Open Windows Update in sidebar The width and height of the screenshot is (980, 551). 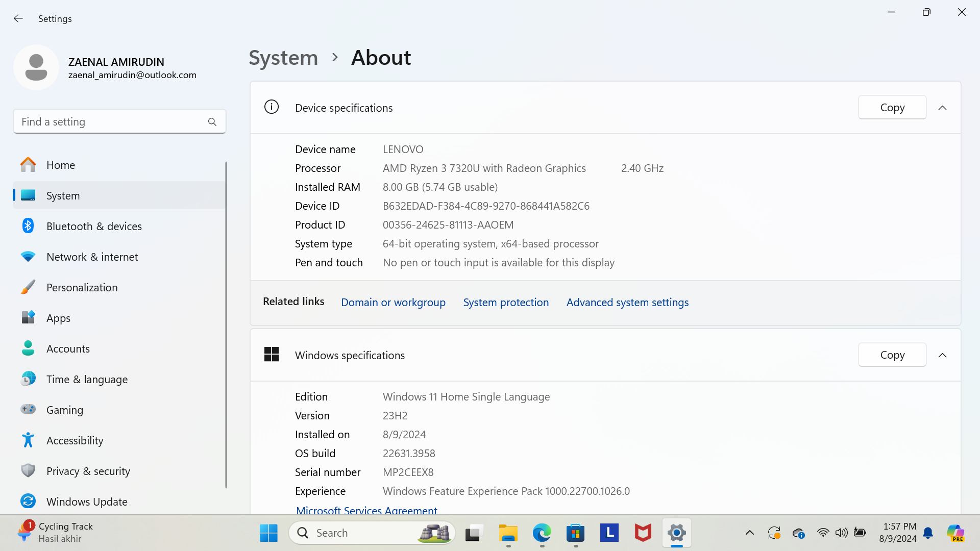(x=119, y=502)
